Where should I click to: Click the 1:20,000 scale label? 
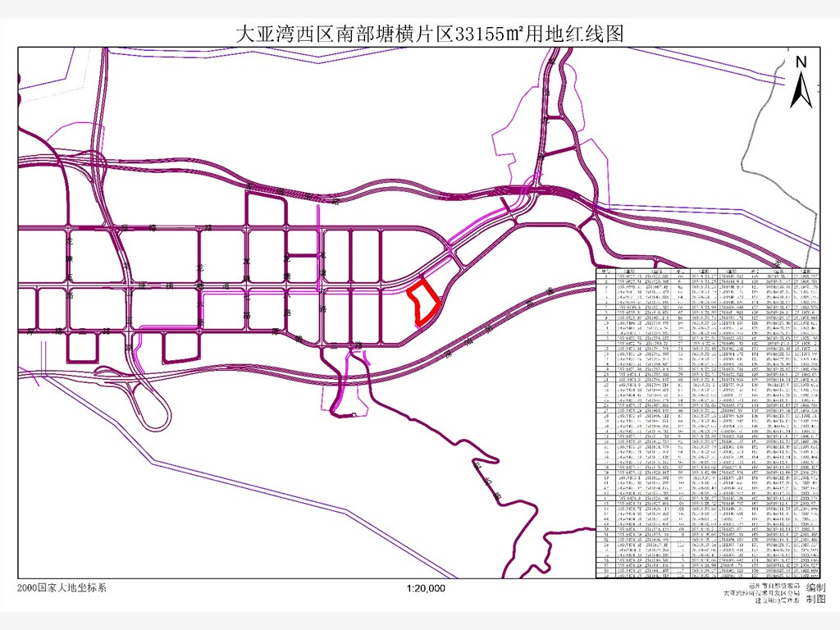(x=425, y=588)
